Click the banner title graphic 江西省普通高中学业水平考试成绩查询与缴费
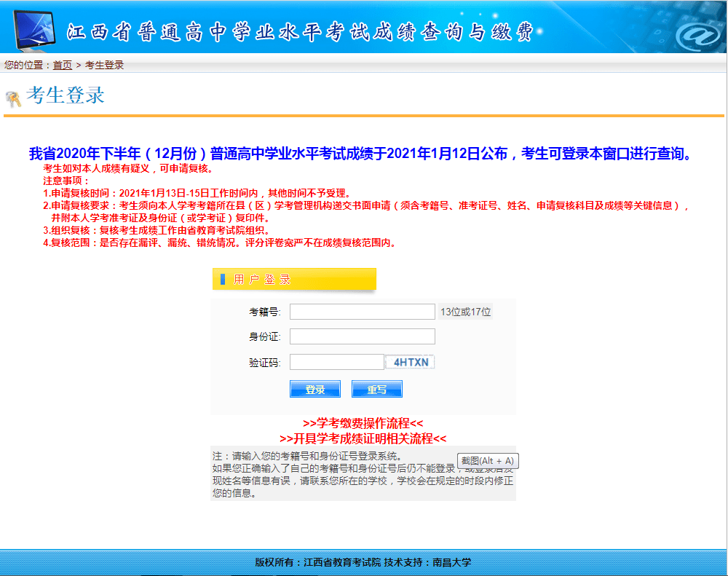The height and width of the screenshot is (576, 728). point(291,31)
